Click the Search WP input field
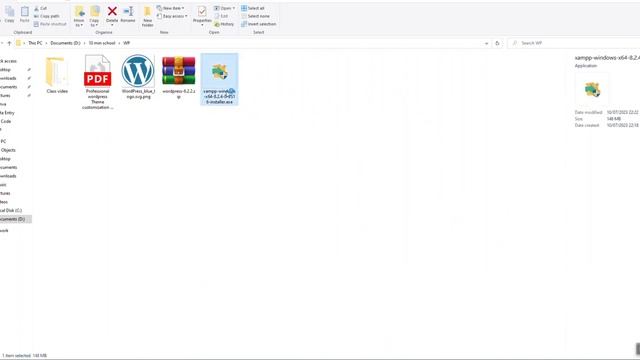The image size is (640, 360). click(x=573, y=43)
